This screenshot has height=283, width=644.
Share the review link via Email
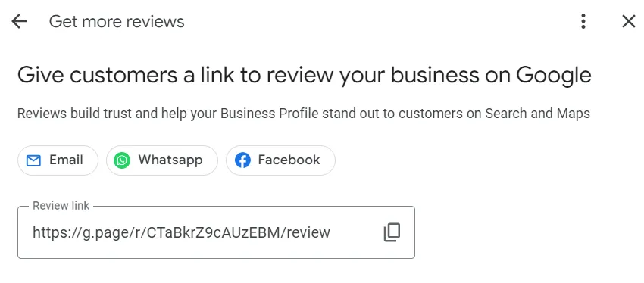(x=58, y=160)
